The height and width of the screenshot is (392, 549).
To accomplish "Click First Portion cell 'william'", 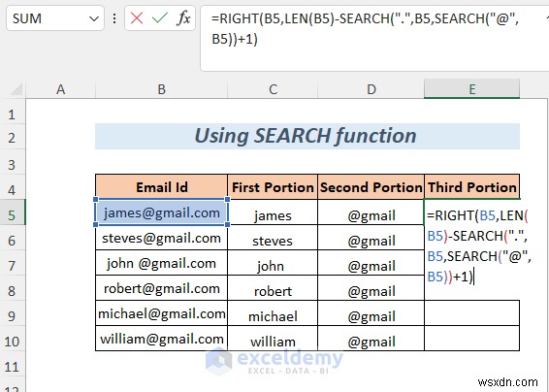I will [273, 339].
